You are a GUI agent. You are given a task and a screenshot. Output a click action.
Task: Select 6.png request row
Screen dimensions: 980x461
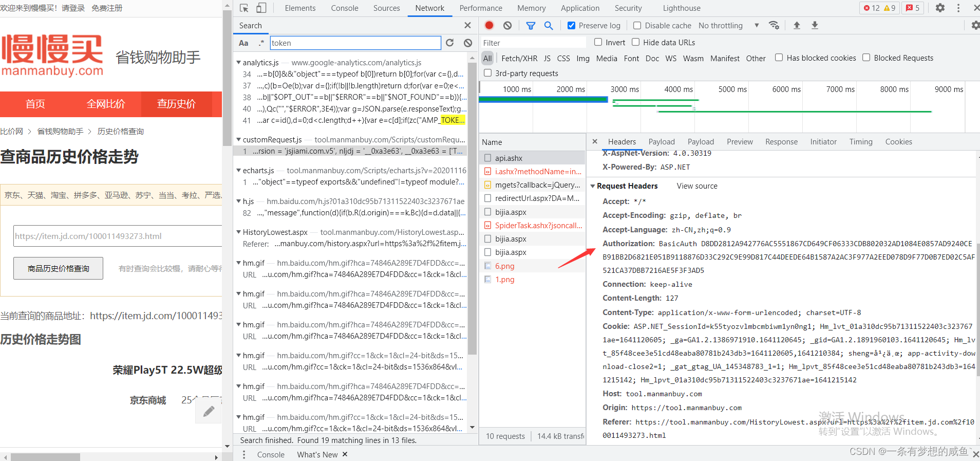point(532,266)
